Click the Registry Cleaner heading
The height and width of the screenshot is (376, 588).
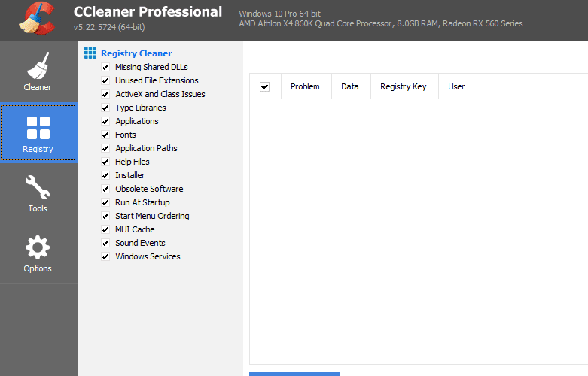(136, 53)
